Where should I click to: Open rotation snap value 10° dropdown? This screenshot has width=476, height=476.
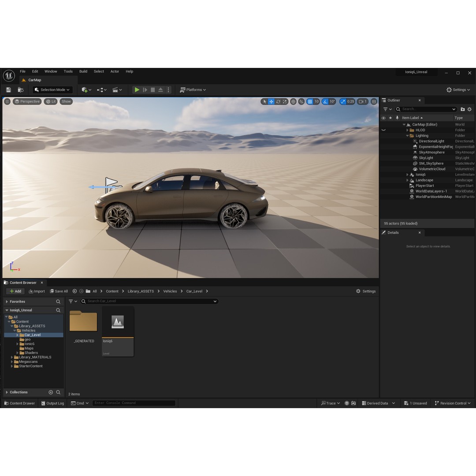[x=332, y=102]
